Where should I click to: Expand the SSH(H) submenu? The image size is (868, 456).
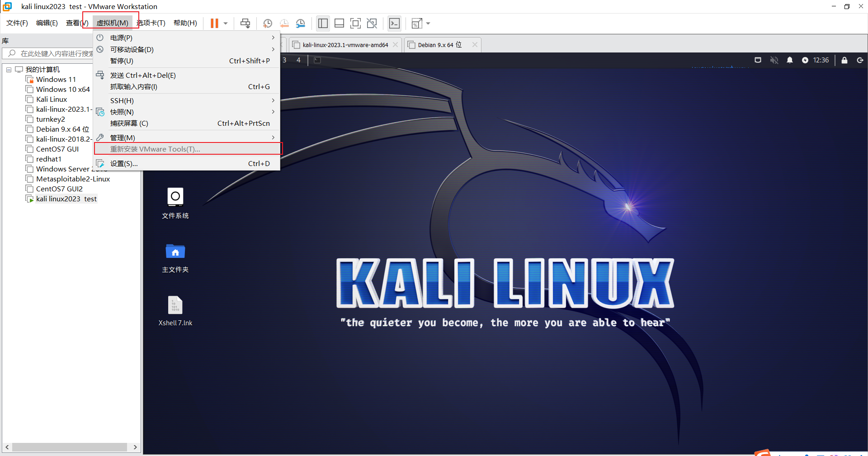[x=187, y=100]
